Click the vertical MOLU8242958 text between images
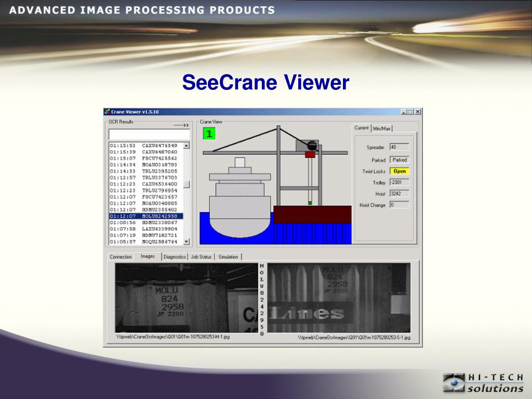Screen dimensions: 532x399 262,300
